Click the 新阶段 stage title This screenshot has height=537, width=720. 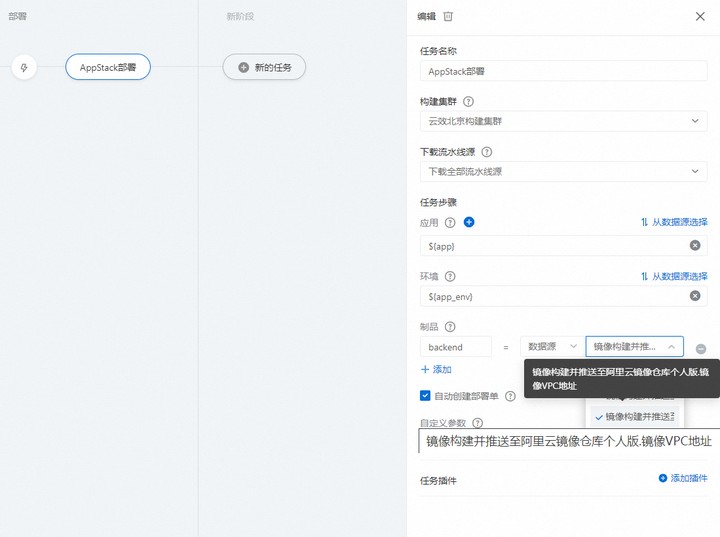240,17
